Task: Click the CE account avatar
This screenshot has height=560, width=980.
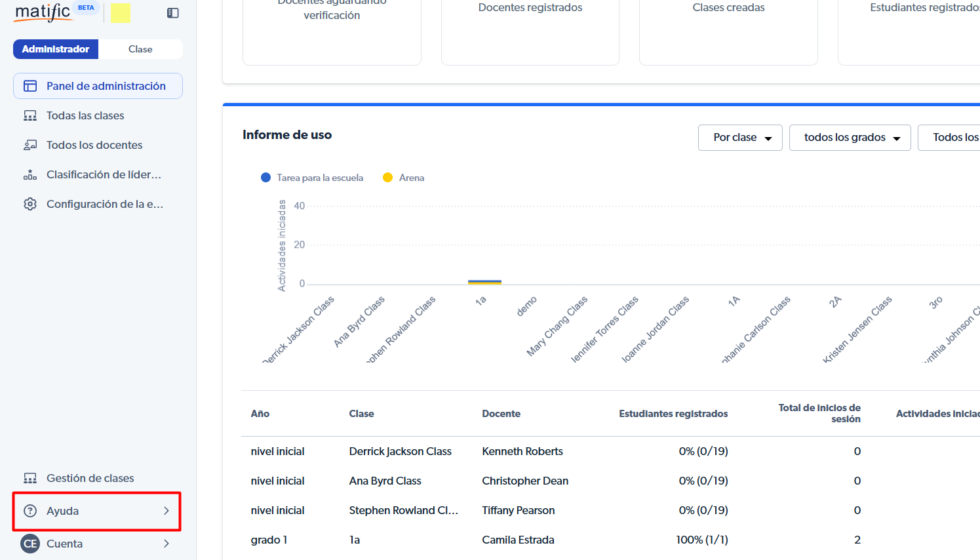Action: (x=30, y=544)
